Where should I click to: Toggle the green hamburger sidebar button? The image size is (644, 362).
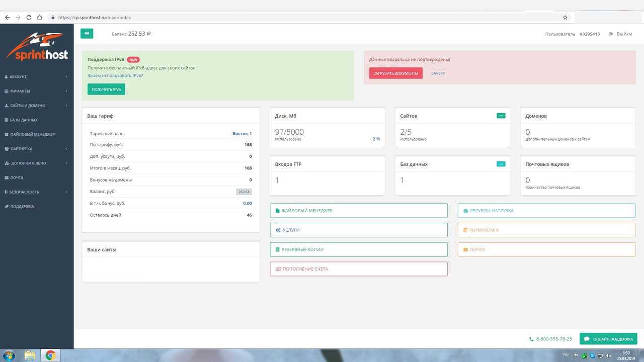[x=87, y=34]
